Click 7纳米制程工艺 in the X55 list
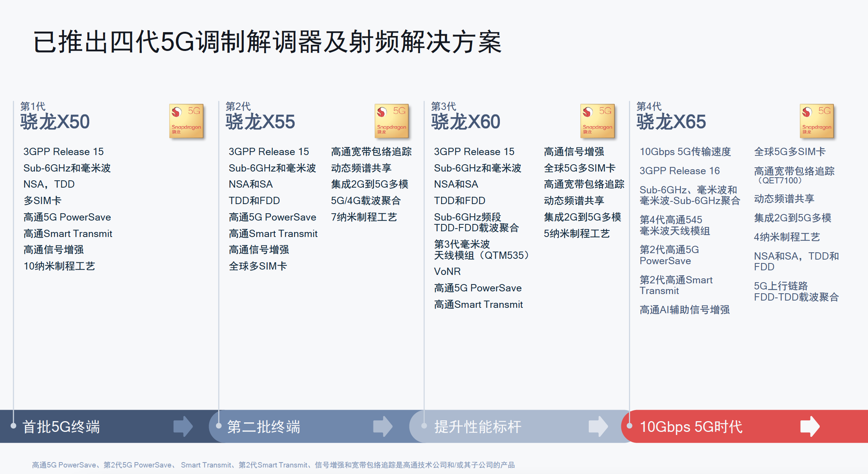Viewport: 868px width, 474px height. point(364,217)
